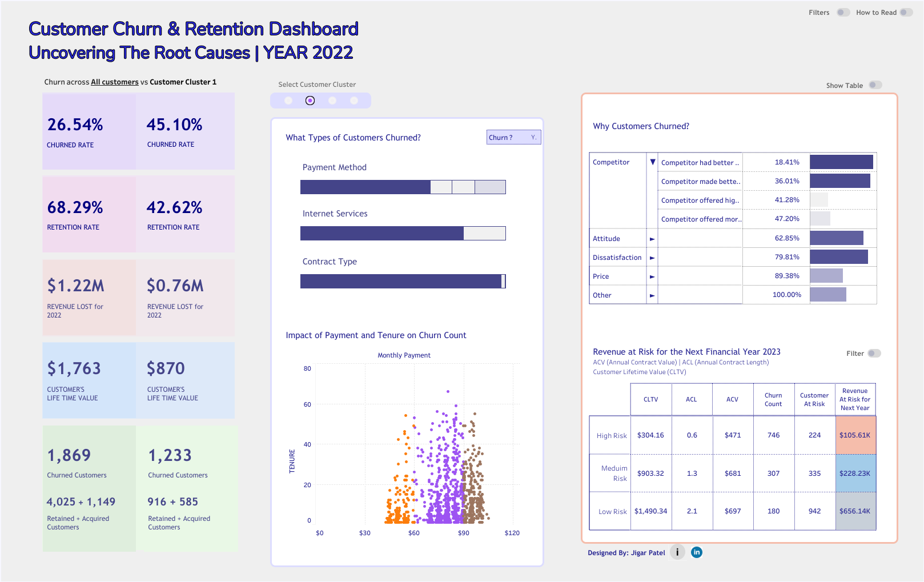Click the dark Internet Services bar segment

point(381,234)
